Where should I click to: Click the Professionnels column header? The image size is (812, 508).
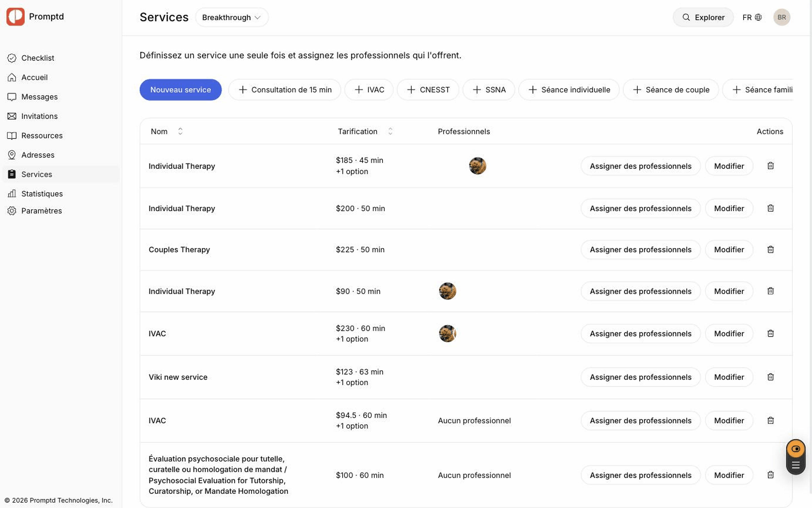tap(464, 131)
